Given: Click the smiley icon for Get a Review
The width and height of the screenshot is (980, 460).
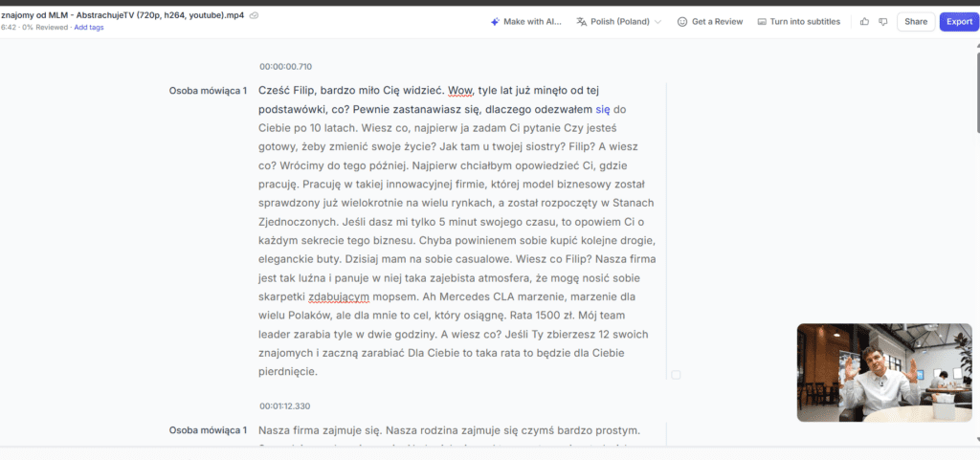Looking at the screenshot, I should pyautogui.click(x=682, y=21).
